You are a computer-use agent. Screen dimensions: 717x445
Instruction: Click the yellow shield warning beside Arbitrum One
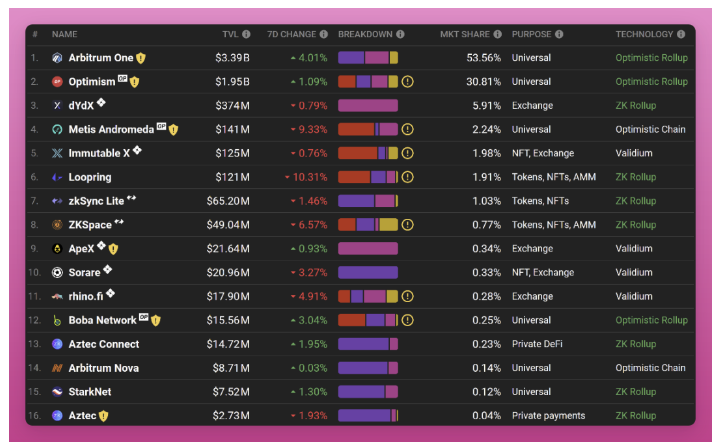coord(141,58)
